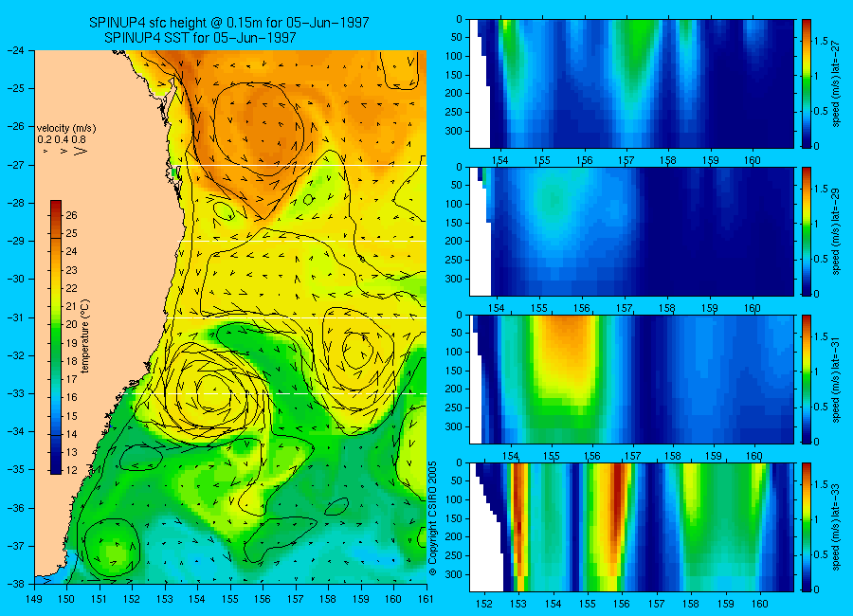Image resolution: width=853 pixels, height=616 pixels.
Task: Click tick 20 on the temperature colorbar
Action: tap(71, 324)
